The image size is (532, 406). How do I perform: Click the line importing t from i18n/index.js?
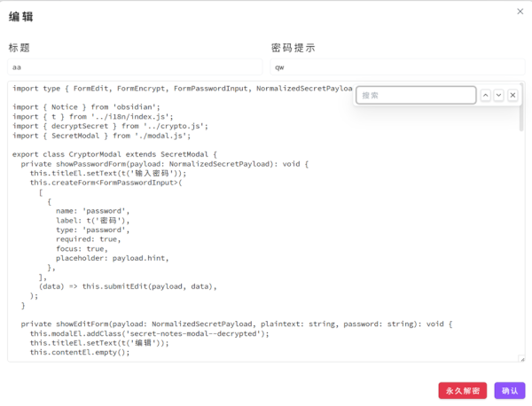point(92,117)
